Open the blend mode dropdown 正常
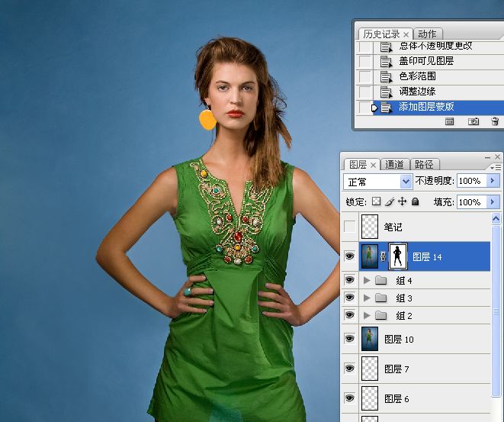This screenshot has width=504, height=422. click(377, 182)
